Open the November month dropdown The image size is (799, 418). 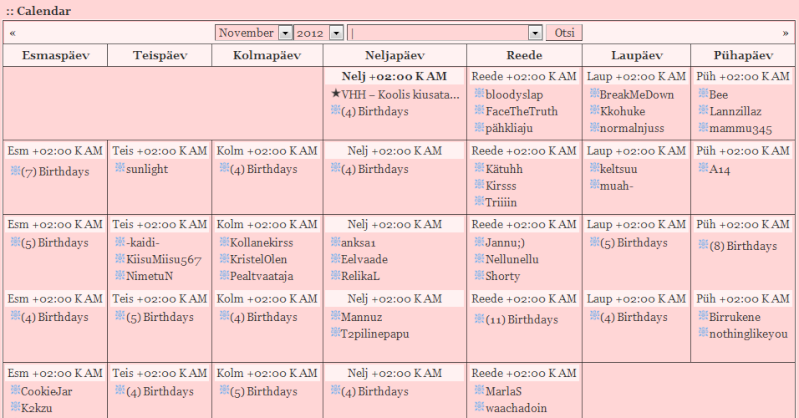pyautogui.click(x=254, y=33)
